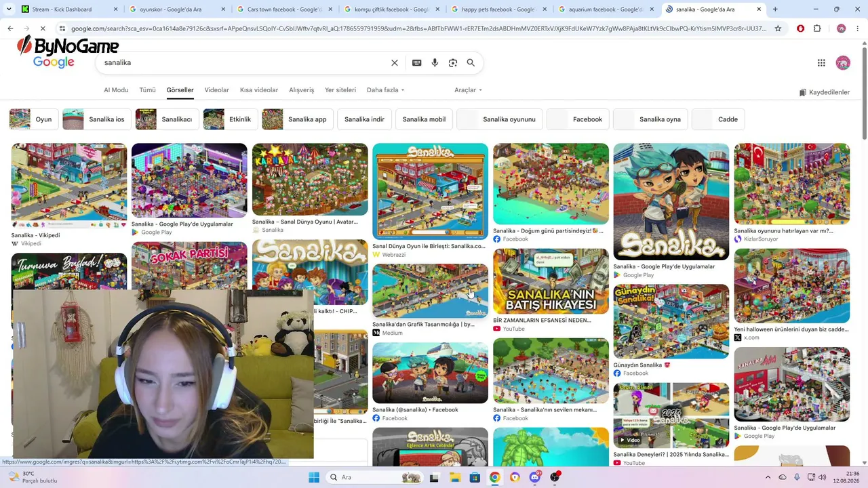Viewport: 868px width, 488px height.
Task: Filter images by the Sanalikacı chip
Action: coord(167,119)
